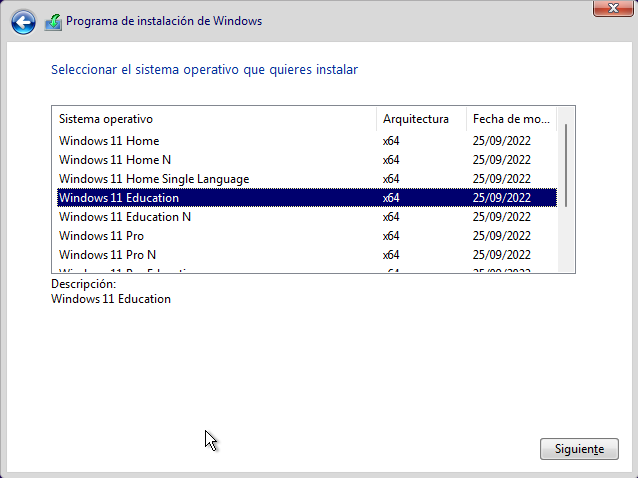Close the Windows setup window

coord(612,8)
